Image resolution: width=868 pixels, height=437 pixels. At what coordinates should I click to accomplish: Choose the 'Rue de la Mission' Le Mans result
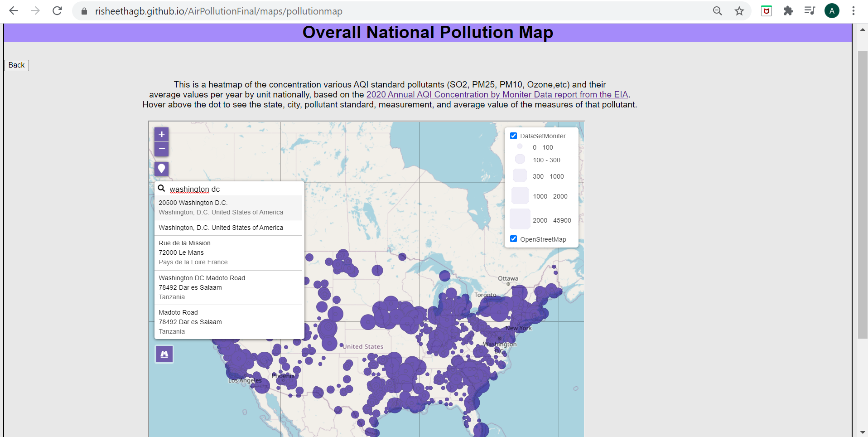point(228,252)
